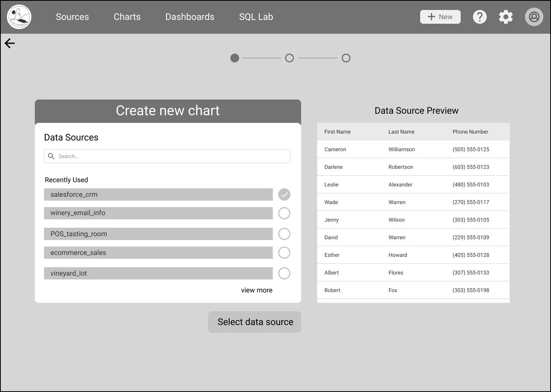
Task: Click the Esther first name cell
Action: point(332,255)
